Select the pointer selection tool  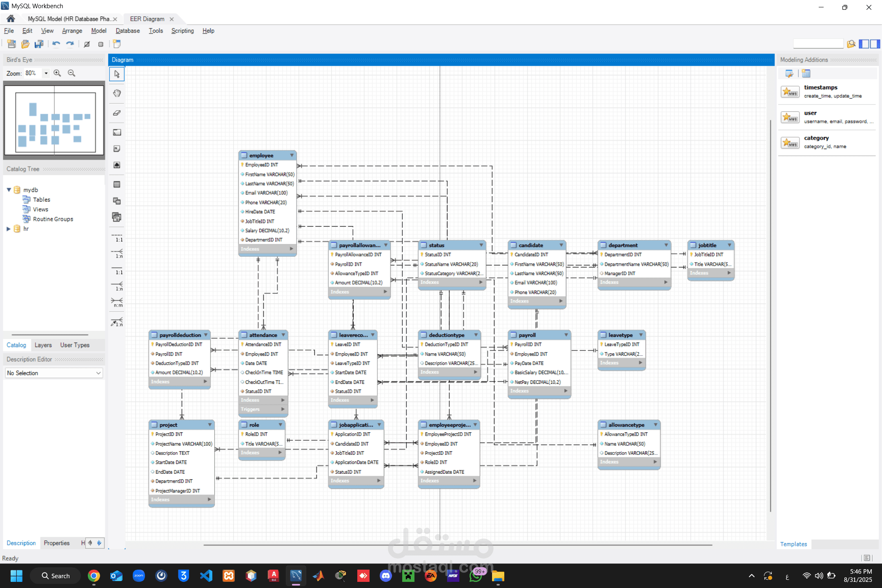117,74
